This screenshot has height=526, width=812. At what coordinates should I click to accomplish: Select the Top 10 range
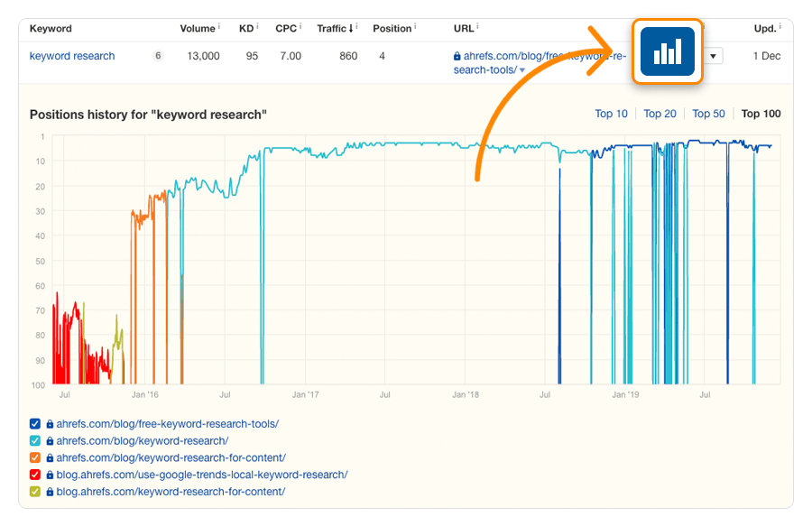pos(611,114)
